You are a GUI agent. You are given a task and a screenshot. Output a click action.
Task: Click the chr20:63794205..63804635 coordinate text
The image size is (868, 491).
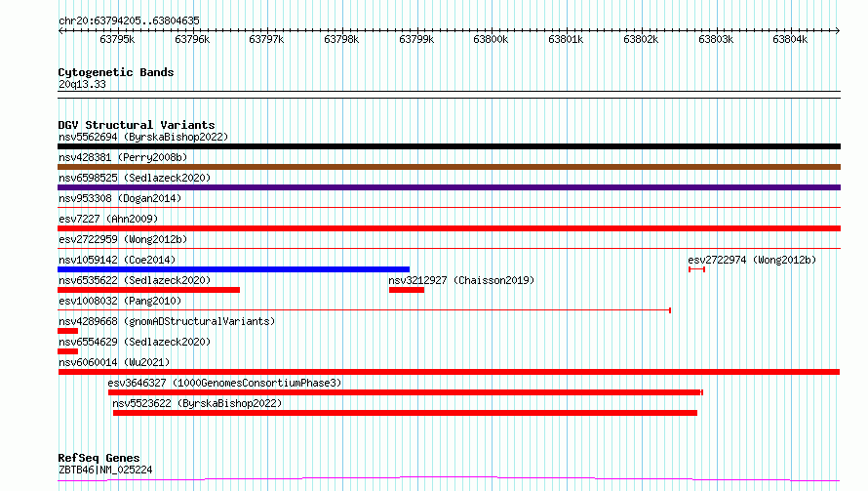129,21
